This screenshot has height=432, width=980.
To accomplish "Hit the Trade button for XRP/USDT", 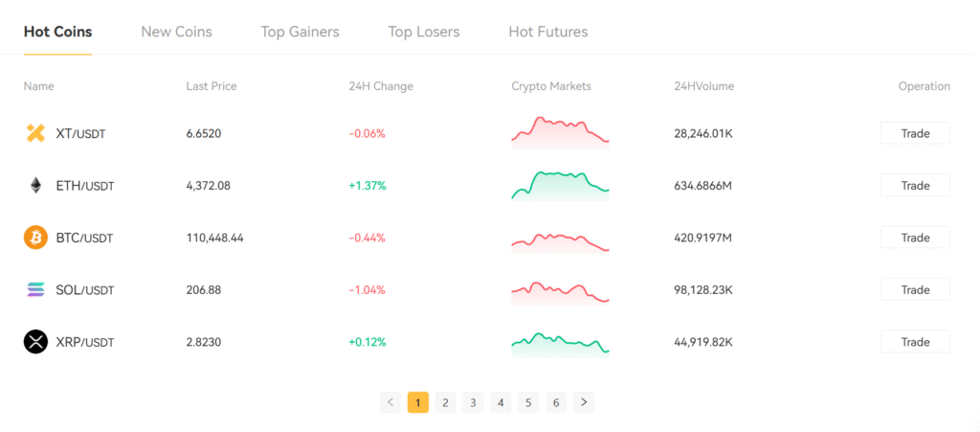I will 915,342.
